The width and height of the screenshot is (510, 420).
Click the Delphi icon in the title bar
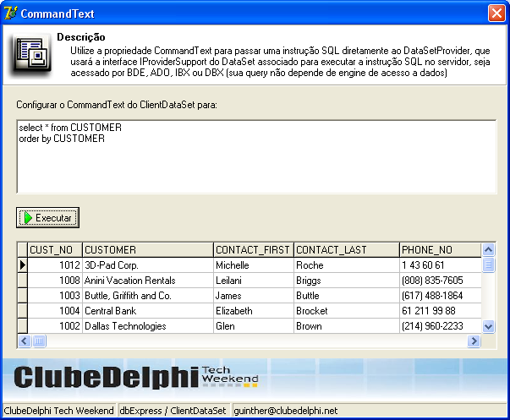(x=11, y=14)
